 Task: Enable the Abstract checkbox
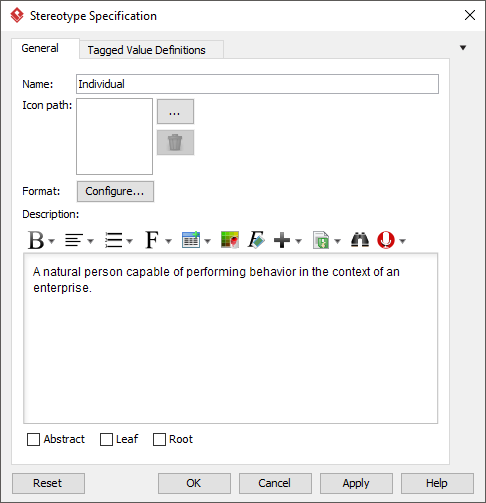click(33, 439)
